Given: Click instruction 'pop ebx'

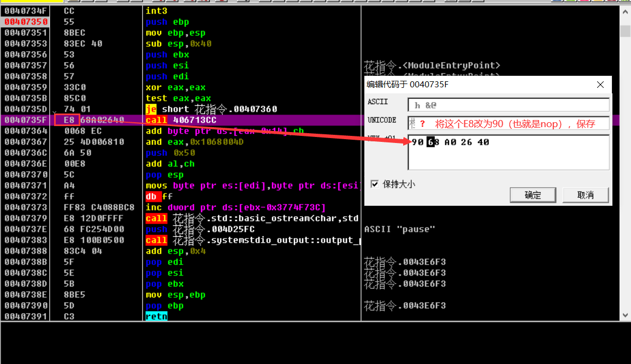Looking at the screenshot, I should [164, 284].
